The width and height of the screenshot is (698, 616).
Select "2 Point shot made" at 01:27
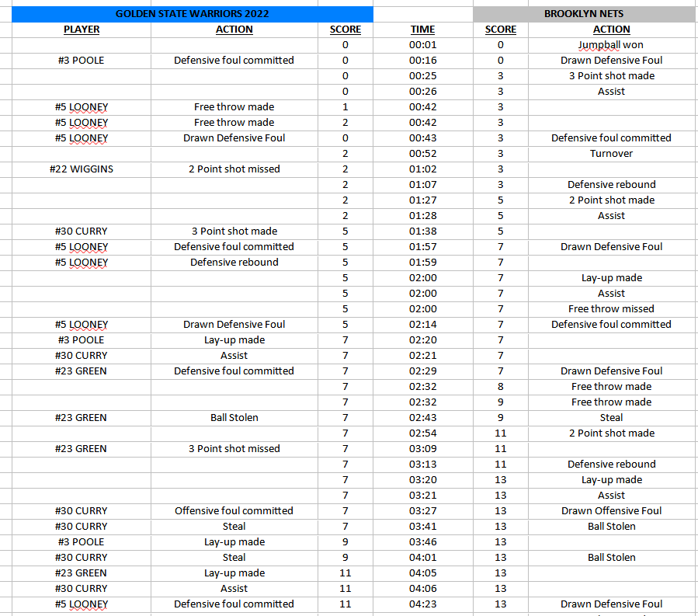pos(612,200)
